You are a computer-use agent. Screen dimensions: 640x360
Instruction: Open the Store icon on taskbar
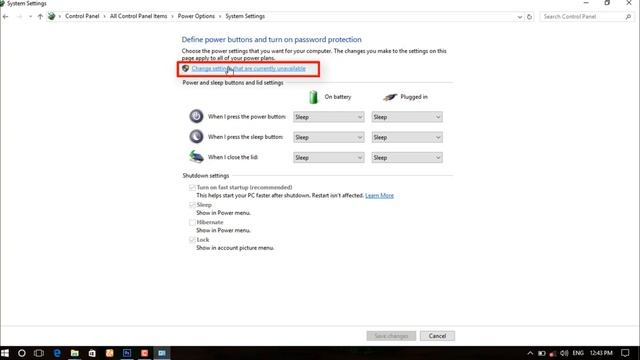click(x=92, y=353)
